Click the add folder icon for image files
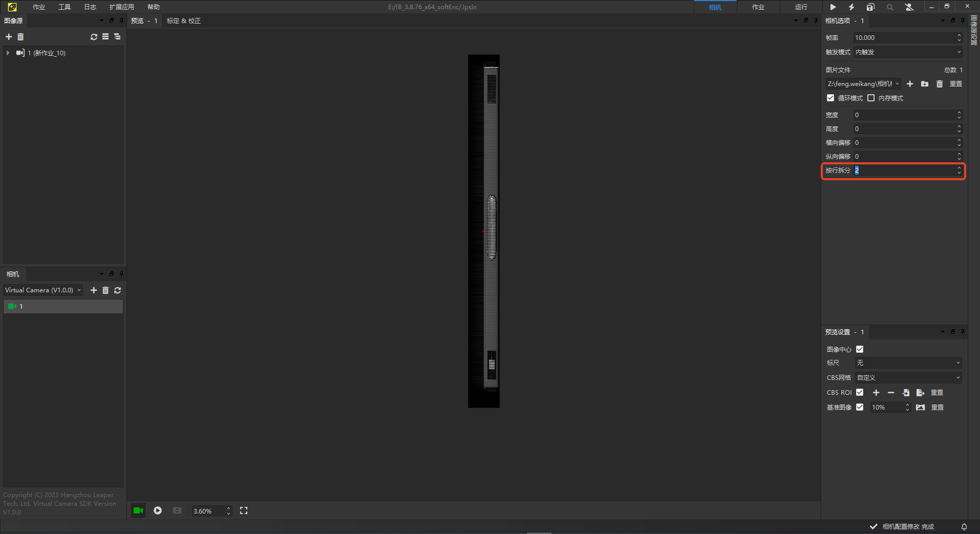 [925, 84]
